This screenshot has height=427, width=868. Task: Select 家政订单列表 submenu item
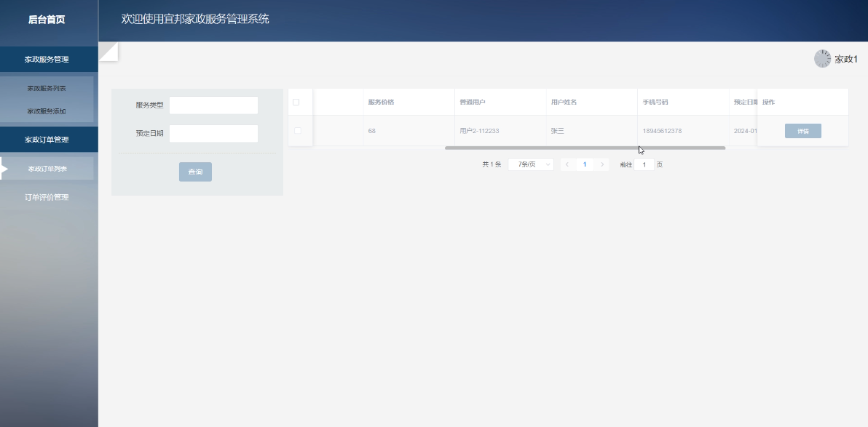[47, 169]
